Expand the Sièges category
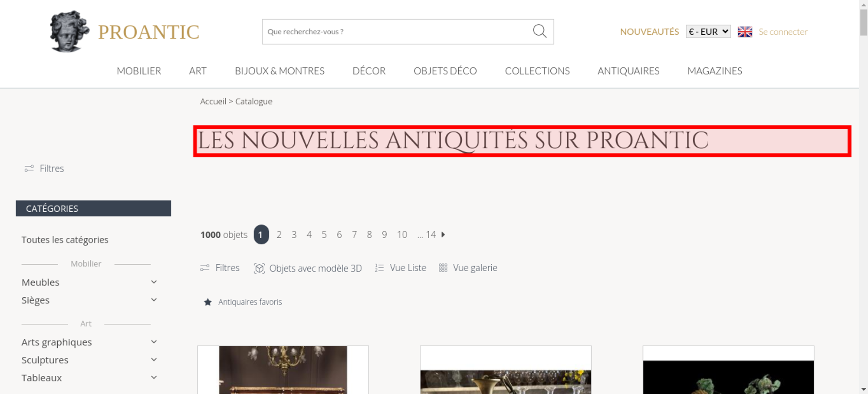The image size is (868, 394). click(x=154, y=300)
